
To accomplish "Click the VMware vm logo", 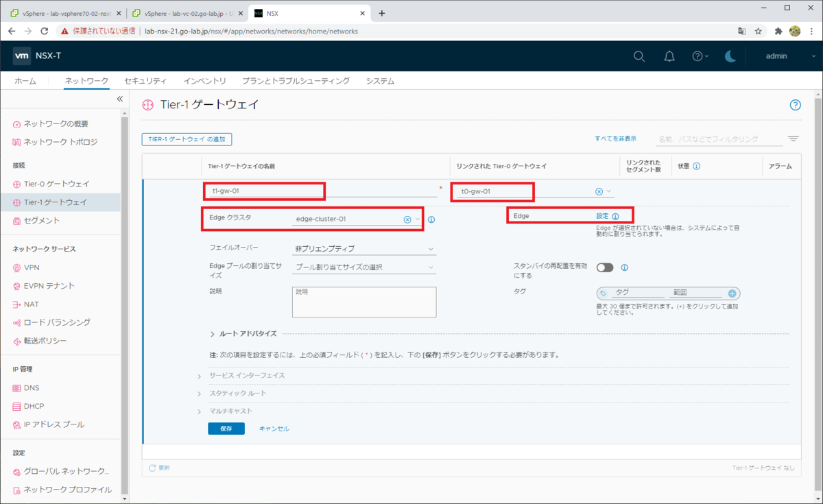I will [22, 56].
